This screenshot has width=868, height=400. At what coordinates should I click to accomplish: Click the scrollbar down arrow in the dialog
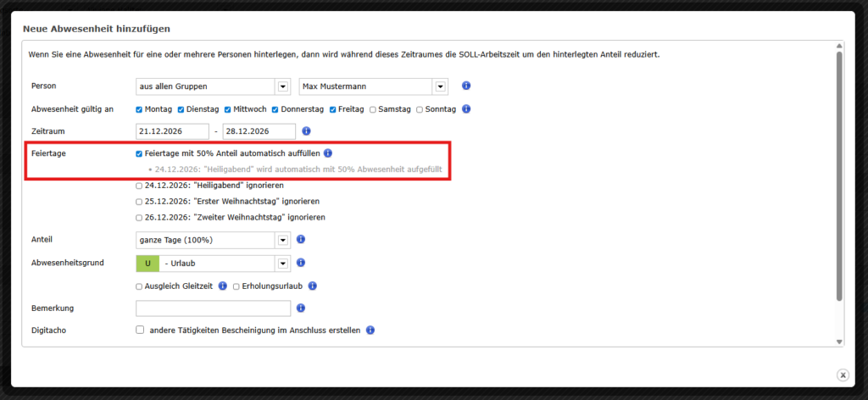[839, 341]
